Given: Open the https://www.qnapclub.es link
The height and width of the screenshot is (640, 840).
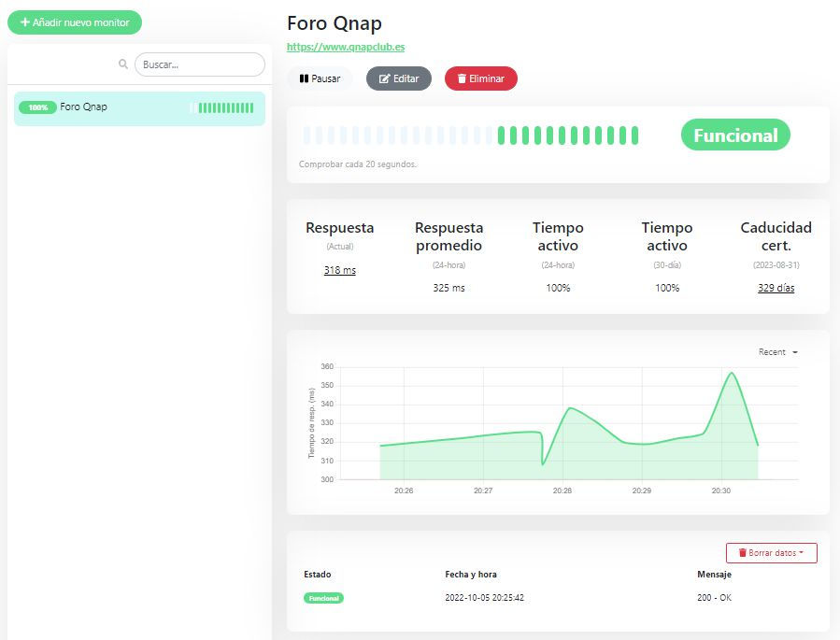Looking at the screenshot, I should [346, 47].
